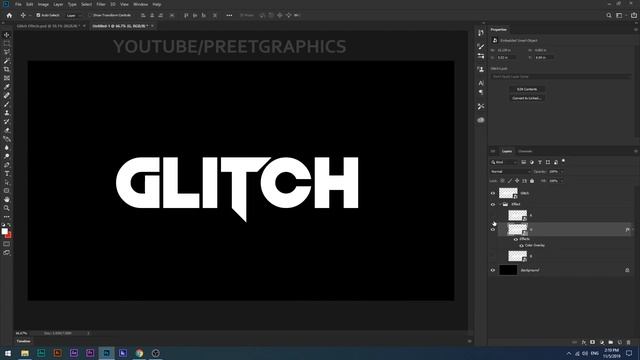Open the Brush Settings panel icon
640x360 pixels.
pyautogui.click(x=481, y=47)
